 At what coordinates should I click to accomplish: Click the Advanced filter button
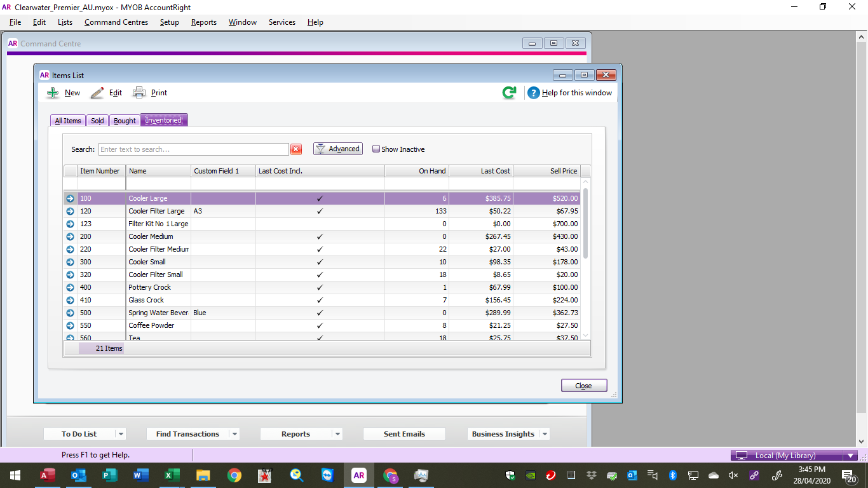pos(338,149)
